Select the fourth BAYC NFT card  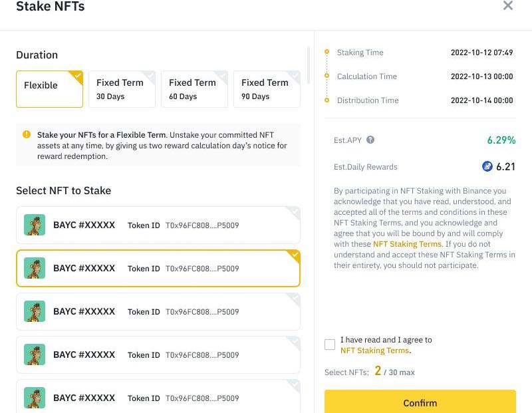pos(158,354)
